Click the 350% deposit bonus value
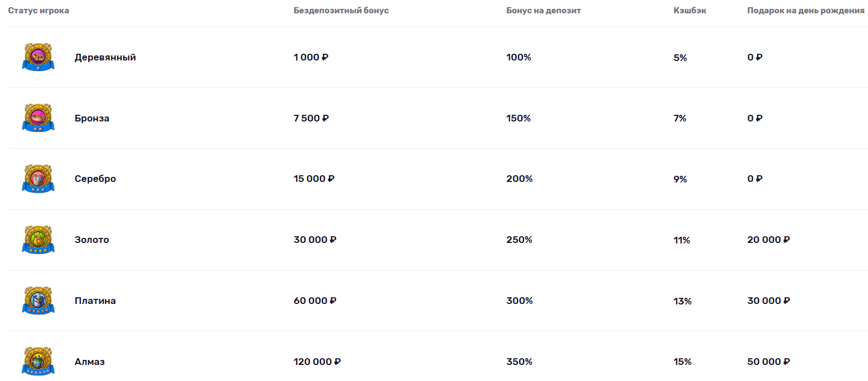Screen dimensions: 868x381 (x=519, y=362)
